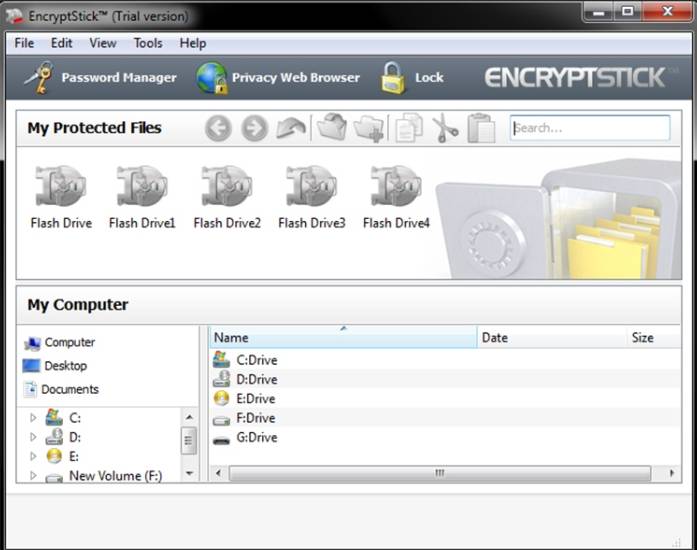This screenshot has height=550, width=697.
Task: Select the Flash Drive vault
Action: [x=61, y=197]
